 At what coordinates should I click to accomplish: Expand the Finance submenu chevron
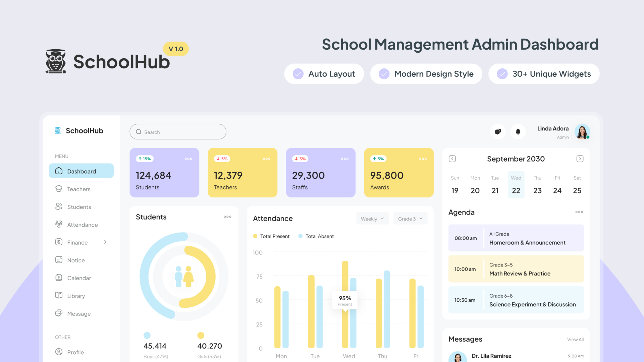[x=105, y=242]
